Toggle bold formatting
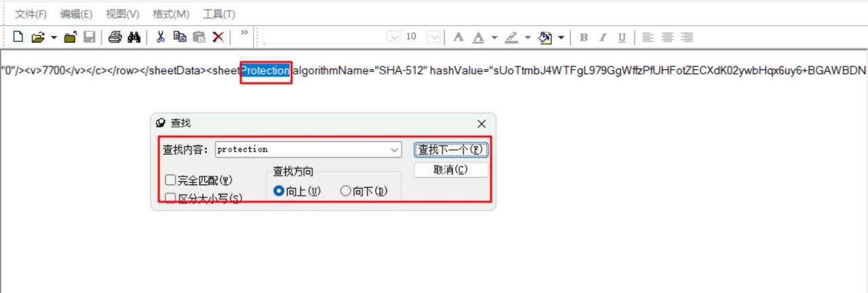 pyautogui.click(x=583, y=37)
